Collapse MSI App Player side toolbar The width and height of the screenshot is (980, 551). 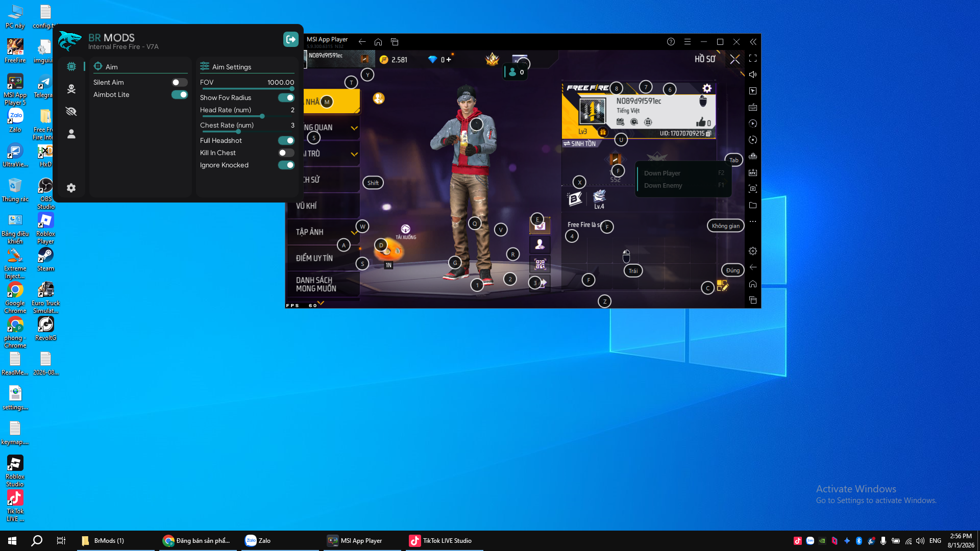(x=753, y=42)
